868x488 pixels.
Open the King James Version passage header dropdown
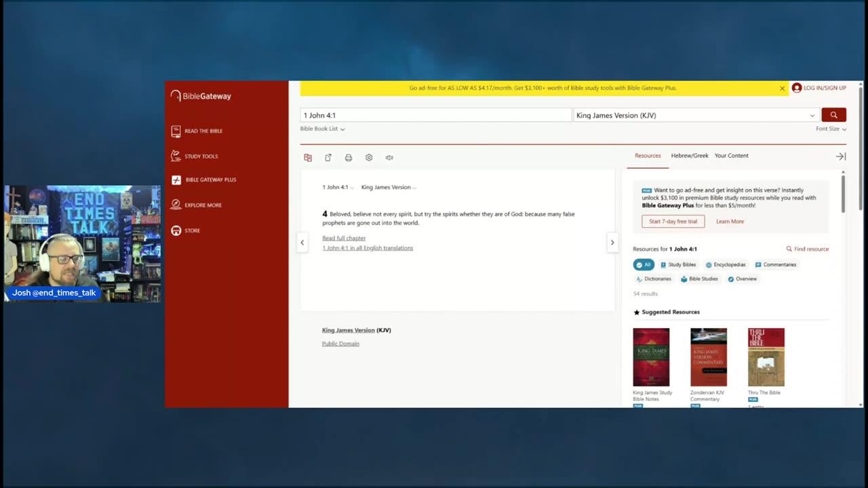[x=389, y=187]
